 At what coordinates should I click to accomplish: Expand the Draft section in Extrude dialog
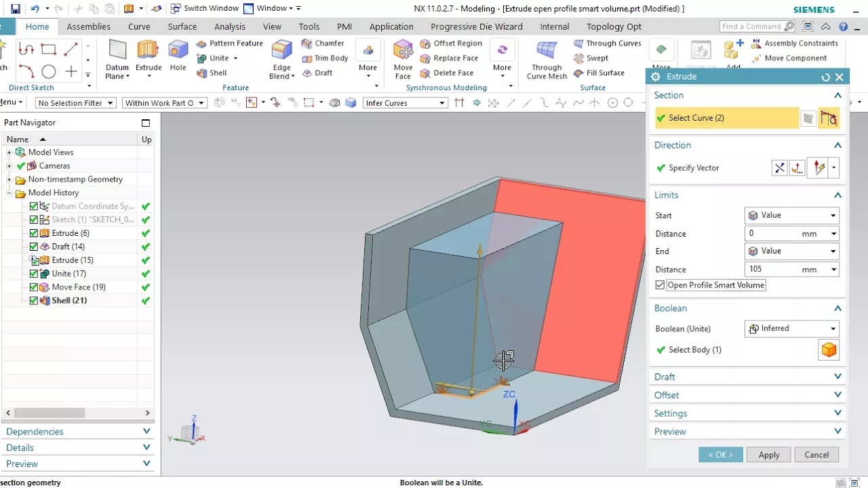tap(747, 377)
